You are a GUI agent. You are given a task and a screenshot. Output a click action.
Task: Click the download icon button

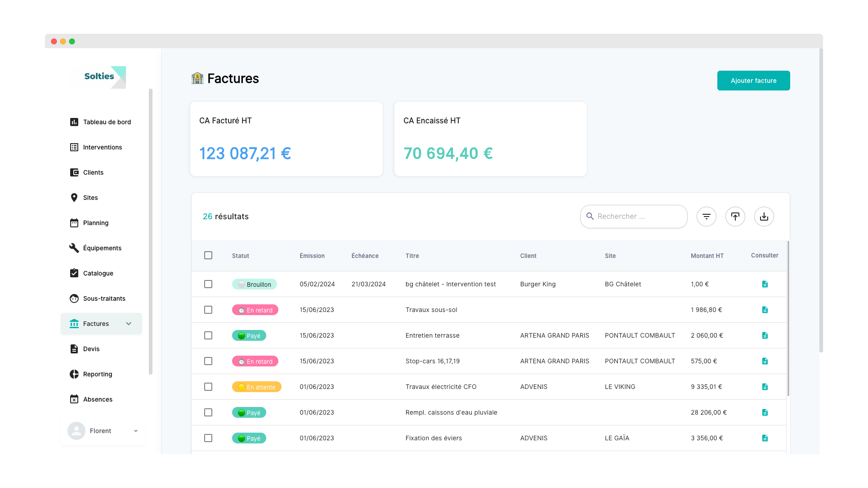[x=764, y=217]
